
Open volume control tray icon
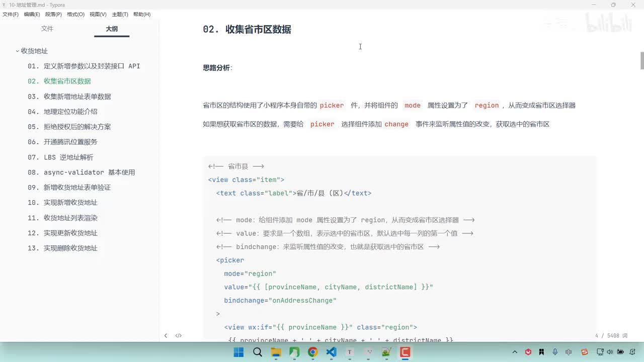[x=609, y=352]
